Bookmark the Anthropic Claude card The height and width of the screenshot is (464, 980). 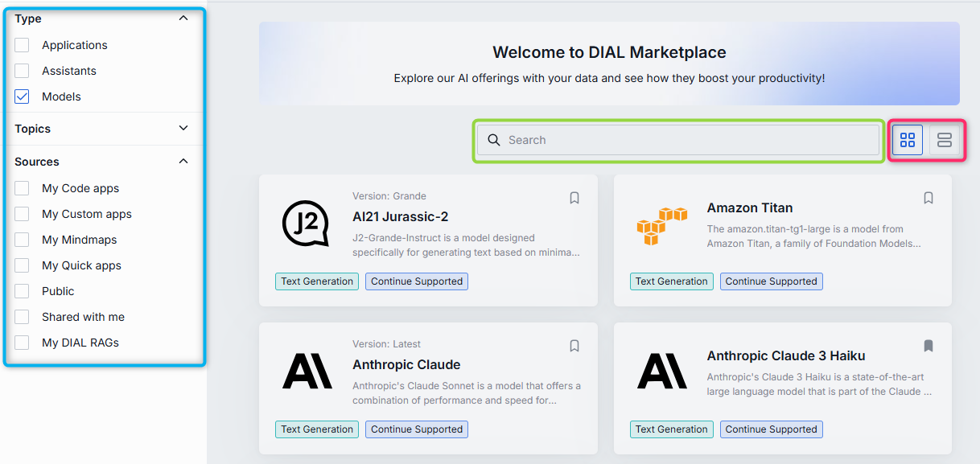click(x=574, y=346)
